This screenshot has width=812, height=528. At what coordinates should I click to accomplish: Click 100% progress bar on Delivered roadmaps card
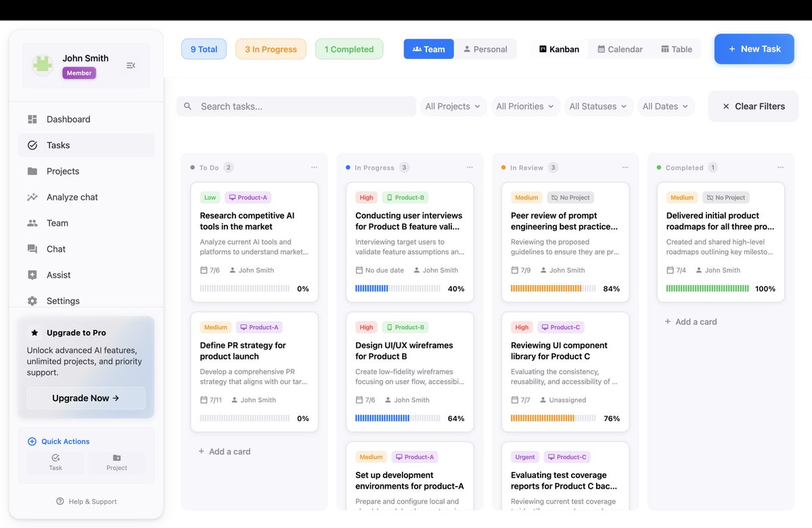pyautogui.click(x=708, y=288)
